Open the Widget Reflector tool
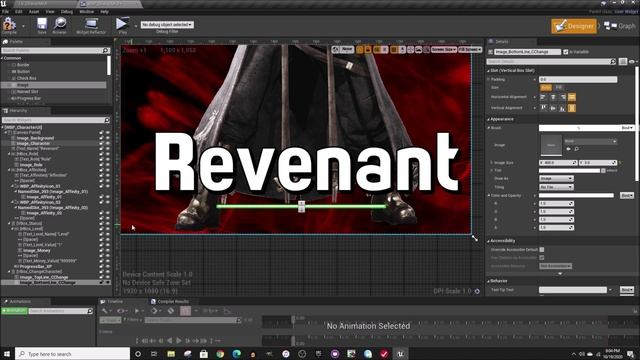Image resolution: width=640 pixels, height=360 pixels. [91, 25]
